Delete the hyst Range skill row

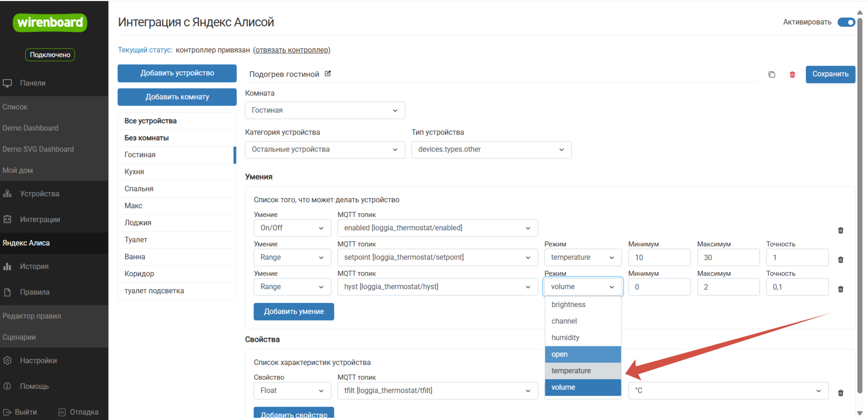click(x=841, y=289)
